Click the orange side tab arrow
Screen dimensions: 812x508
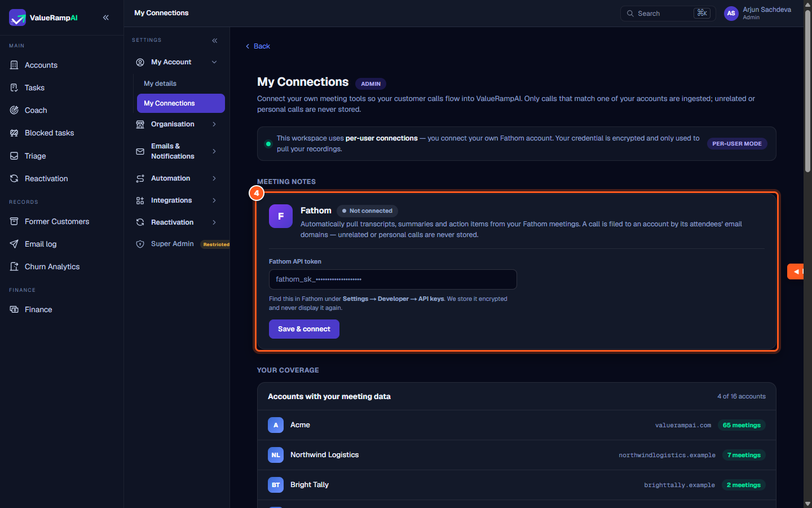796,271
